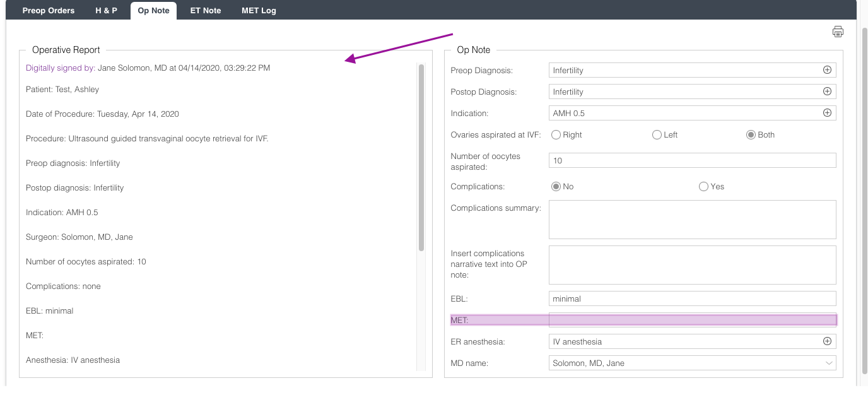Click the printer icon

pyautogui.click(x=838, y=32)
